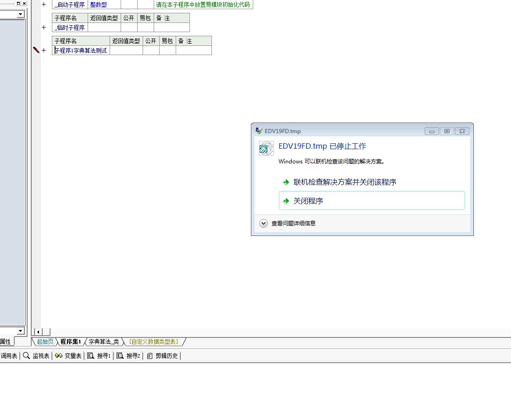Screen dimensions: 511x420
Task: Open the 起始页 tab
Action: pos(44,342)
